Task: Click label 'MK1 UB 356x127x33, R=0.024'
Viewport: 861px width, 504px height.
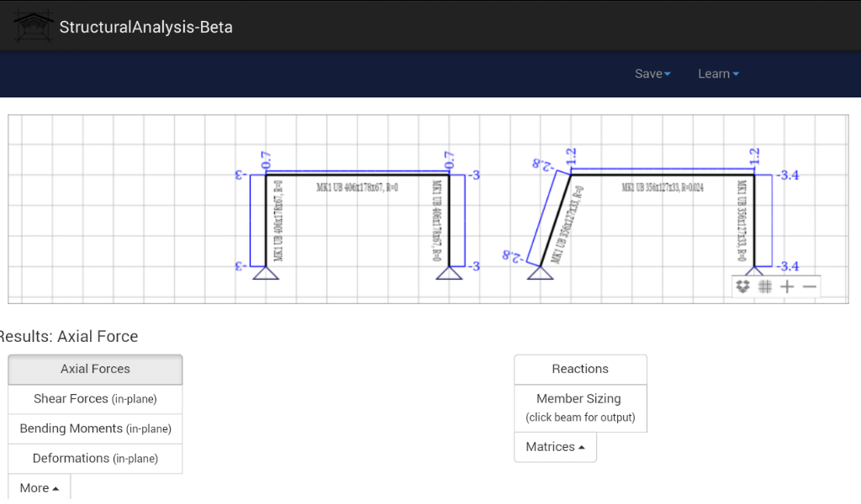Action: pos(663,187)
